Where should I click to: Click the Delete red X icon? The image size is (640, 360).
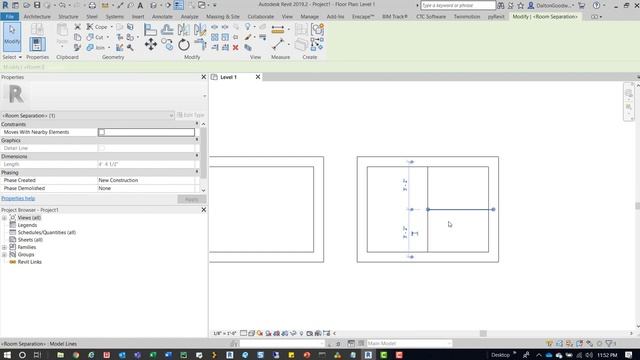click(236, 48)
